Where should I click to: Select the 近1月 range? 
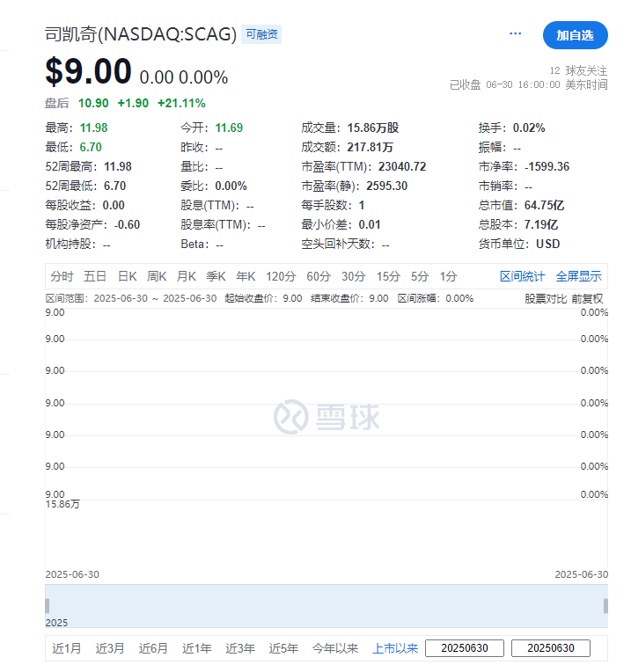point(66,648)
